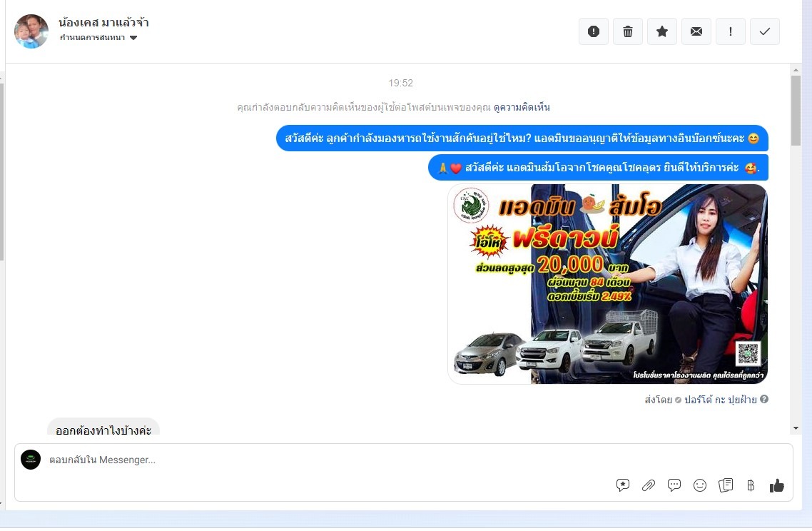Open the ดูความคิดเห็น link
The width and height of the screenshot is (812, 531).
coord(522,107)
